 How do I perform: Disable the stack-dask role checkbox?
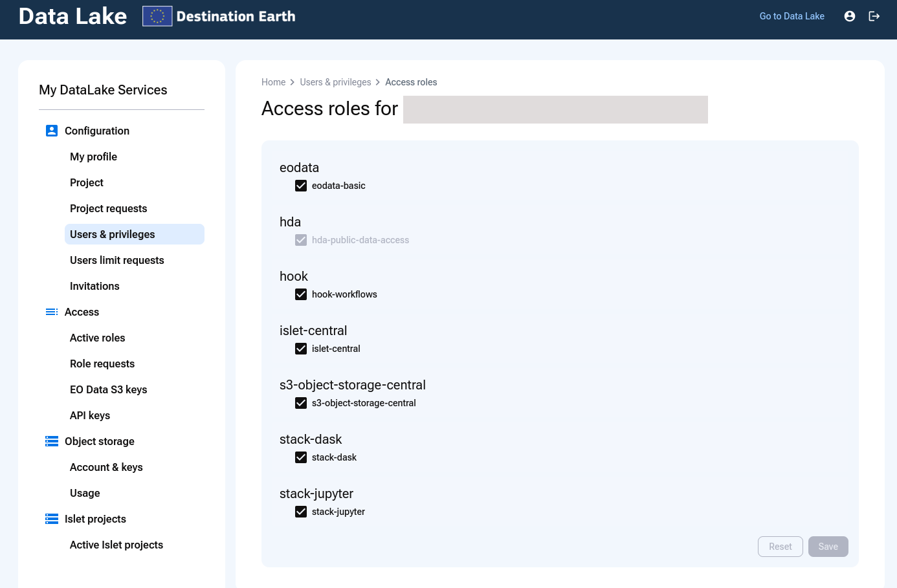301,457
